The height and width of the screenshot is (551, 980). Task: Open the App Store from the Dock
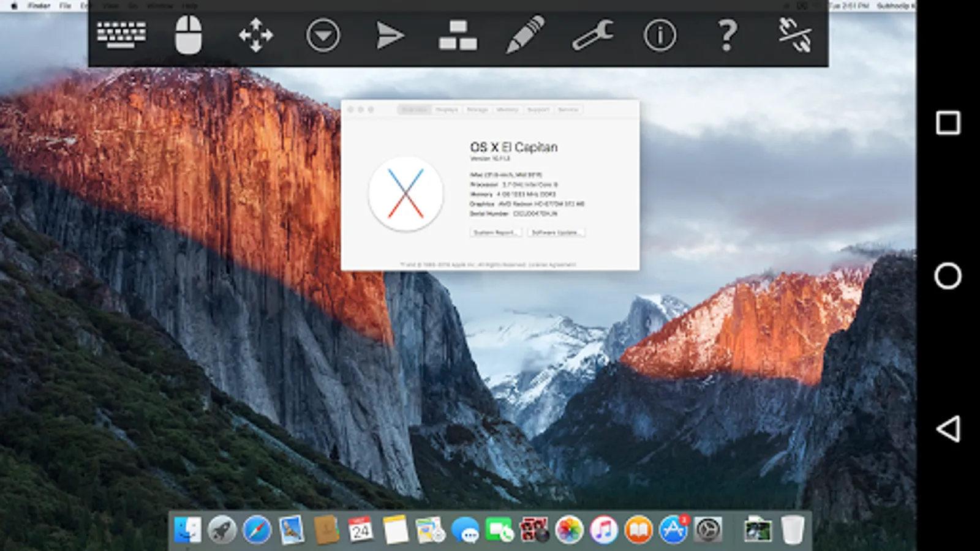pos(673,530)
